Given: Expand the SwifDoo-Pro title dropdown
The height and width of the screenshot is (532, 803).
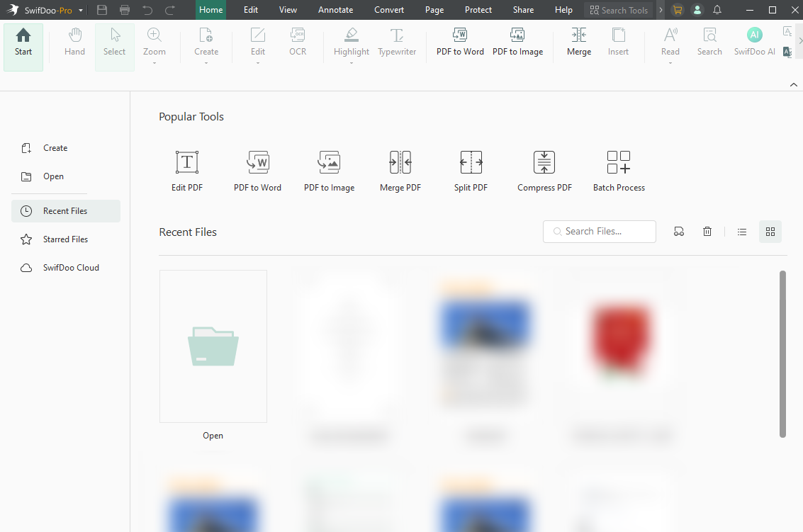Looking at the screenshot, I should pos(80,10).
